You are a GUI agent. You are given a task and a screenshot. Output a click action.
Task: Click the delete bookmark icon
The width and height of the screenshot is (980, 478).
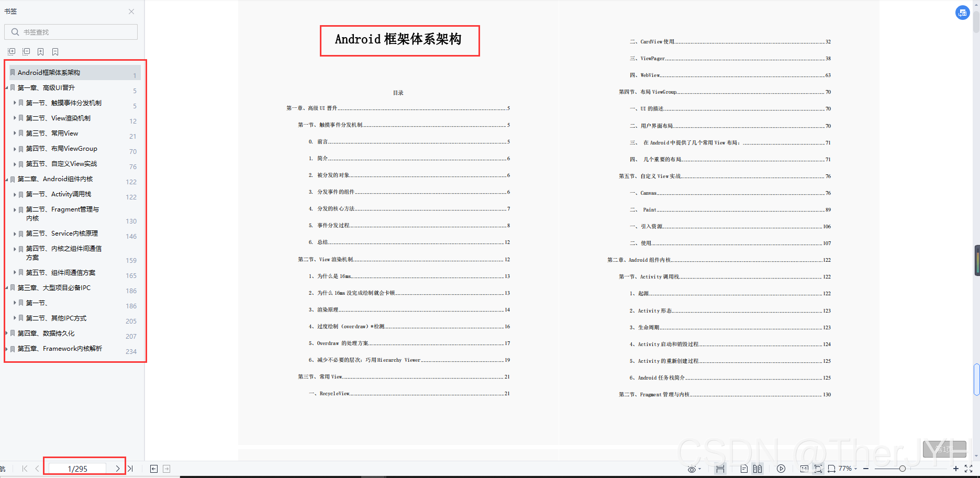[x=55, y=52]
